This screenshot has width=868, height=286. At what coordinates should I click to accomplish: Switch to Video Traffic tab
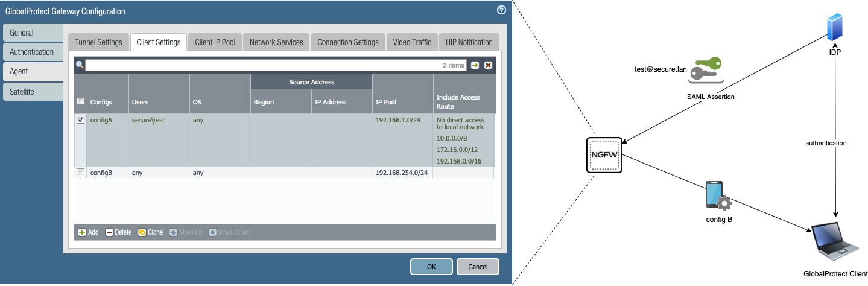pyautogui.click(x=412, y=42)
